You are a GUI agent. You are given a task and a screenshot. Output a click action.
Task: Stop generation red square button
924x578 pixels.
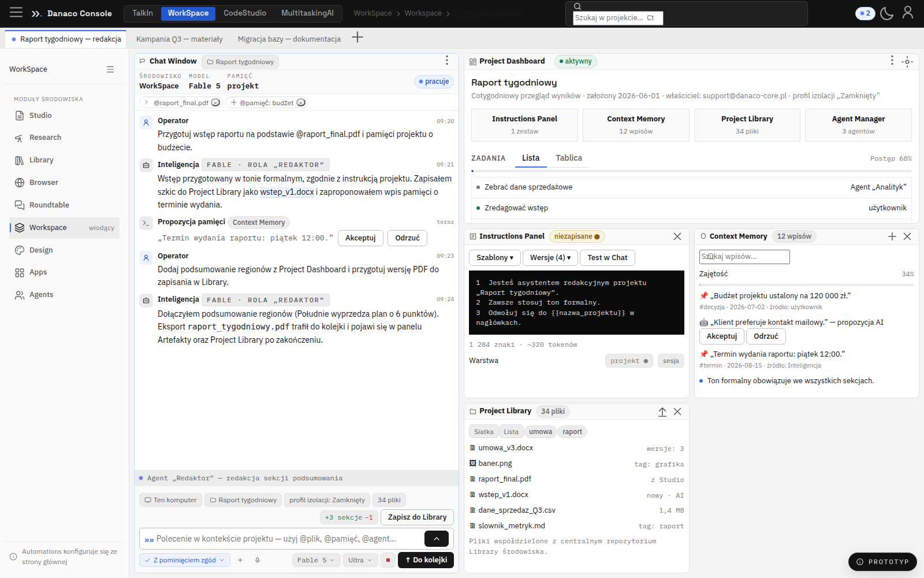point(388,560)
